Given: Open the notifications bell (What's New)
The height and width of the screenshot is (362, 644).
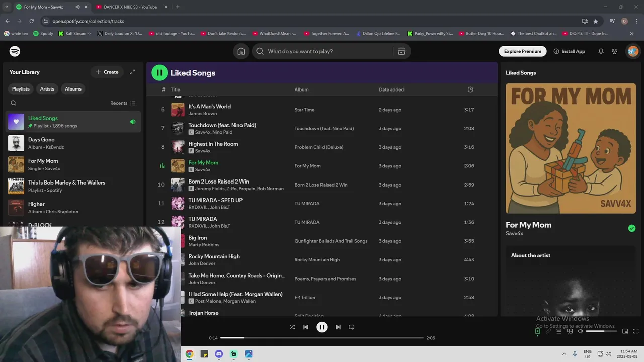Looking at the screenshot, I should (601, 51).
